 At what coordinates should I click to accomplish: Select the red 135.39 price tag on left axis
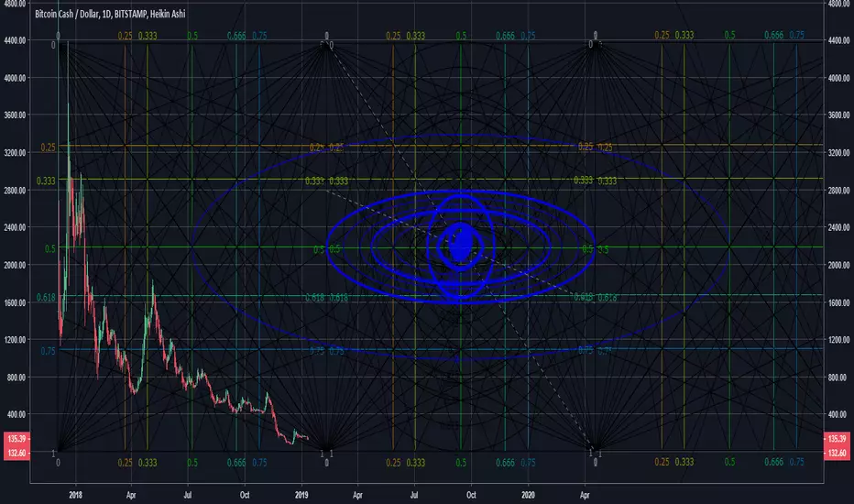click(16, 439)
